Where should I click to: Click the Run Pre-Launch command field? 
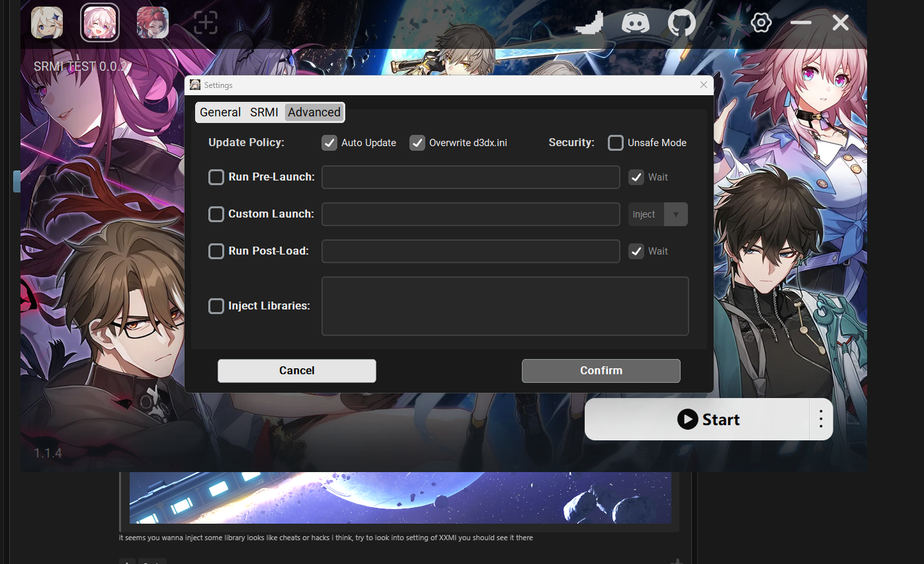[470, 177]
